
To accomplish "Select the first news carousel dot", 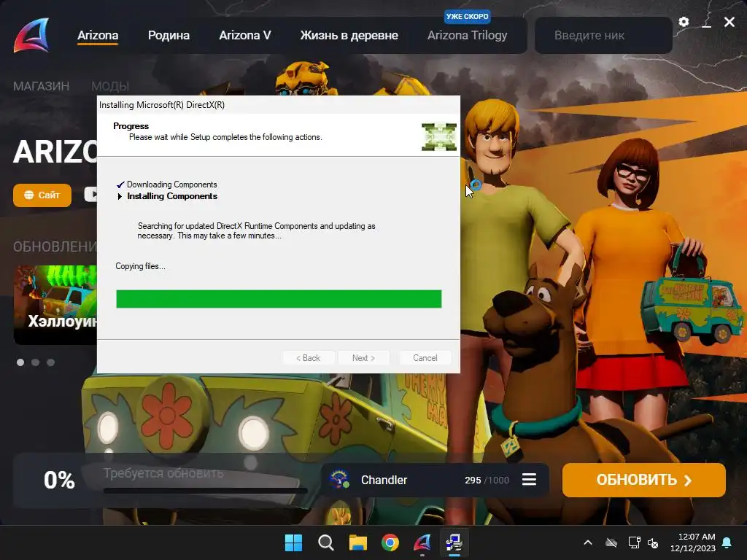I will tap(20, 362).
